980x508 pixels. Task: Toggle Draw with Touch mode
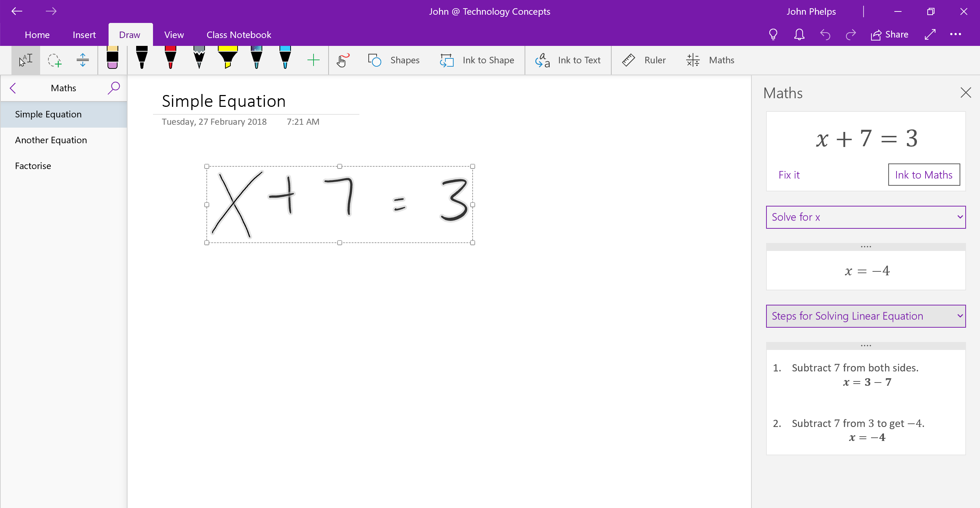coord(343,60)
